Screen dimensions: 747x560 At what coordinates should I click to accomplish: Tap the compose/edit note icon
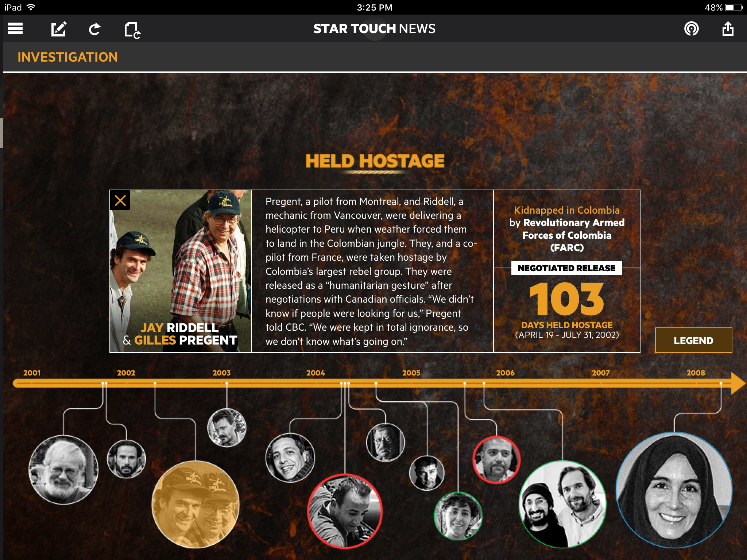(x=58, y=29)
